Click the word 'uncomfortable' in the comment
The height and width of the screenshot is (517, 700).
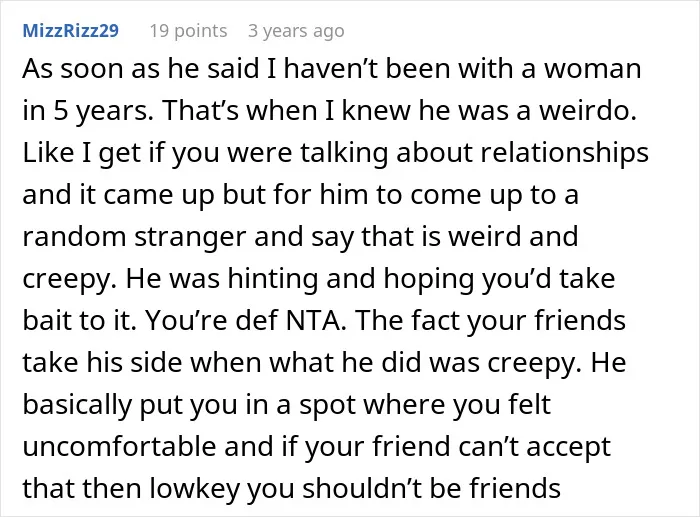[x=119, y=446]
